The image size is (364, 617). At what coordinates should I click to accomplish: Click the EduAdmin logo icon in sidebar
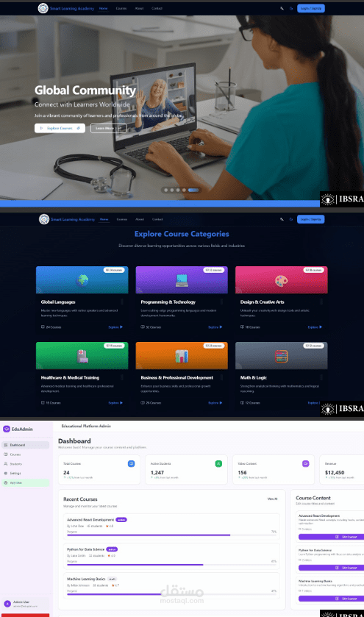click(x=7, y=429)
